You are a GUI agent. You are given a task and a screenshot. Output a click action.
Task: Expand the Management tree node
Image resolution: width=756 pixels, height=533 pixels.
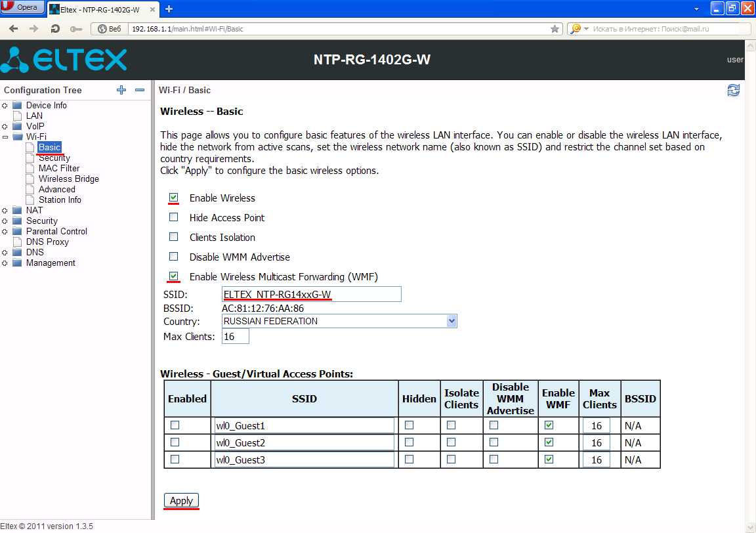[5, 263]
